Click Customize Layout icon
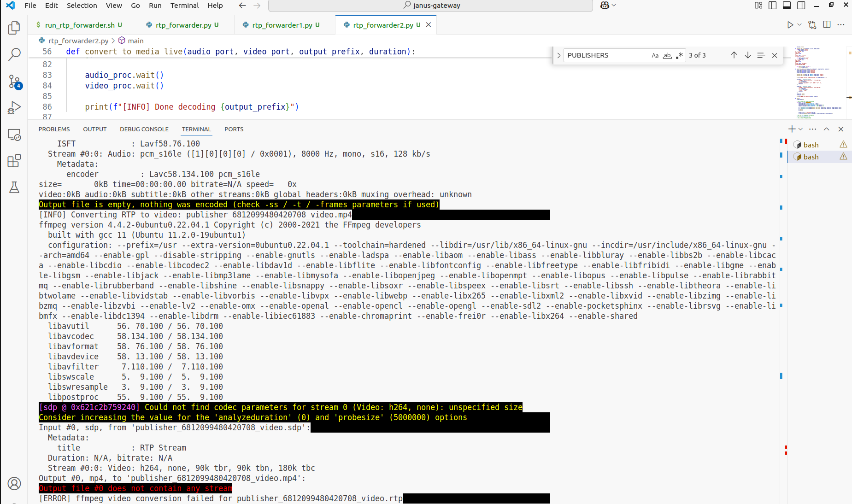Viewport: 852px width, 504px height. (758, 6)
